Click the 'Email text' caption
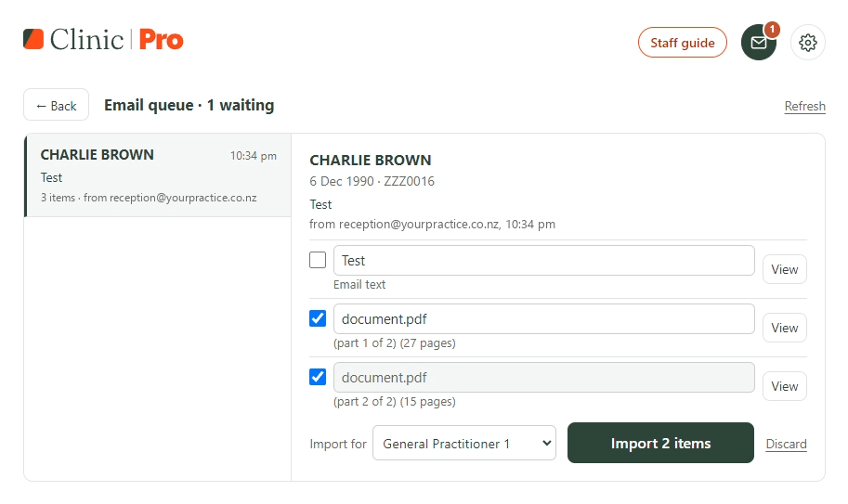The width and height of the screenshot is (848, 504). click(x=359, y=284)
